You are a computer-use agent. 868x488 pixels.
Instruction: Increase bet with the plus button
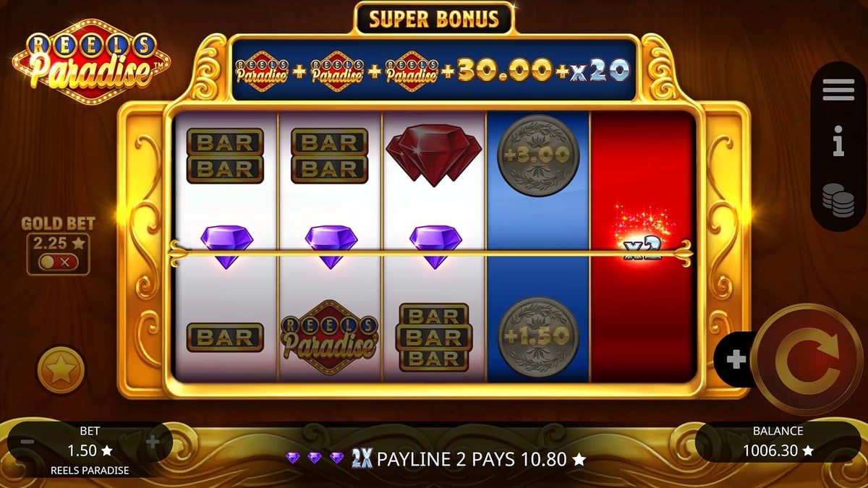153,442
